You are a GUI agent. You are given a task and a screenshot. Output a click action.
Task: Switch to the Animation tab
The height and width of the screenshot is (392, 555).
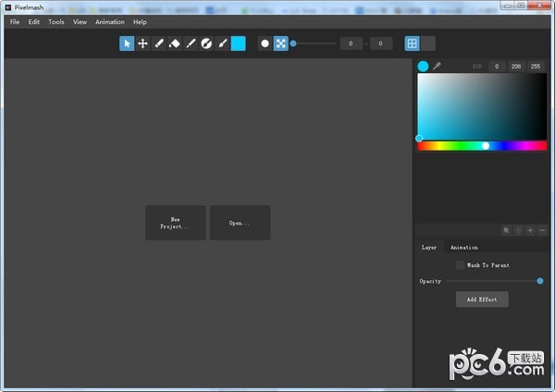[463, 248]
